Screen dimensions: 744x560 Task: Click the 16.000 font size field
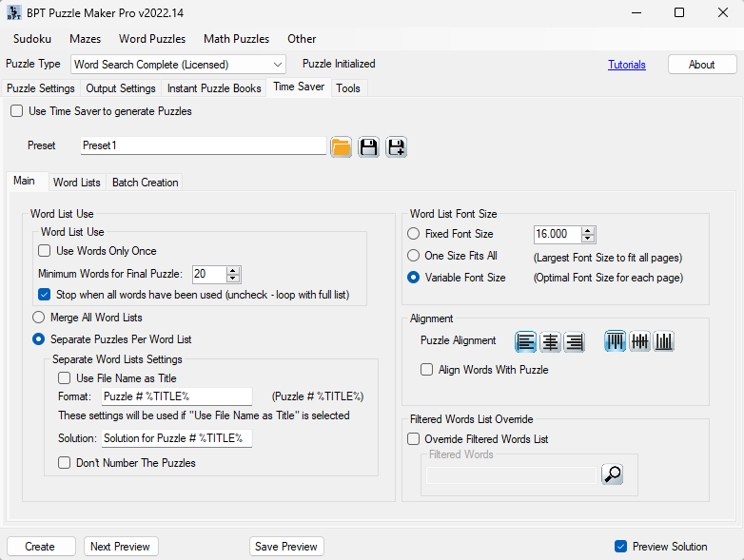[558, 234]
